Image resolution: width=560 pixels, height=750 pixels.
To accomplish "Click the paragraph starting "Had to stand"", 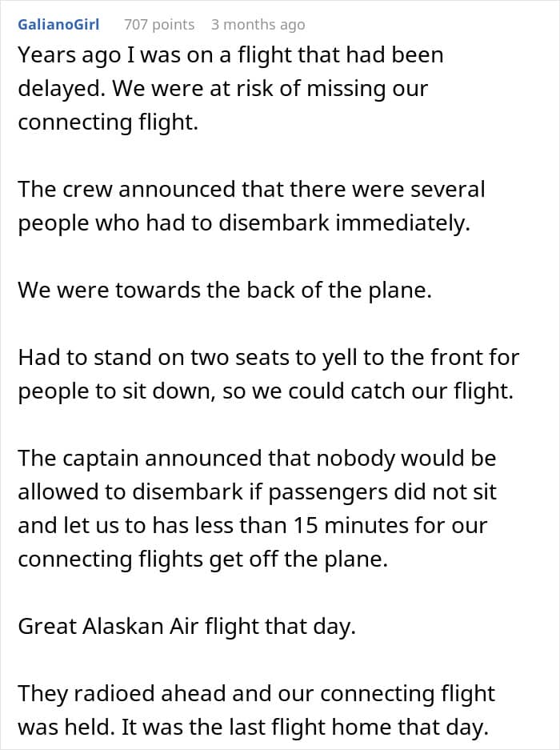I will pos(268,373).
